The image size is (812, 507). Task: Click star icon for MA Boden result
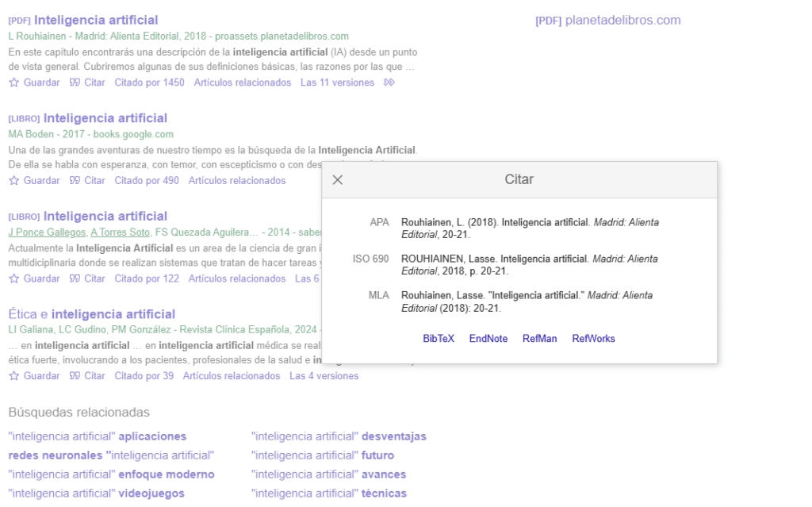coord(14,180)
